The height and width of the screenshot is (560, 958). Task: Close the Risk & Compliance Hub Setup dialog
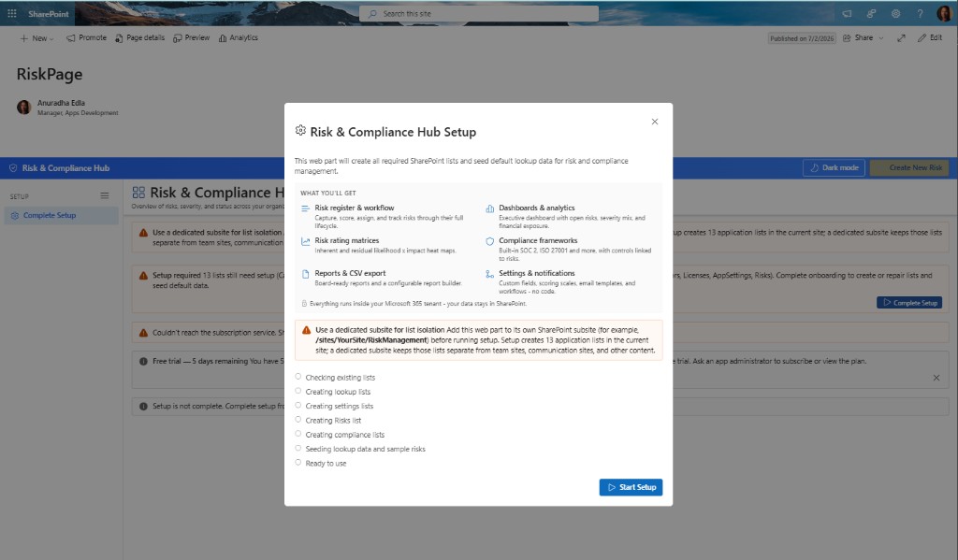[x=654, y=122]
